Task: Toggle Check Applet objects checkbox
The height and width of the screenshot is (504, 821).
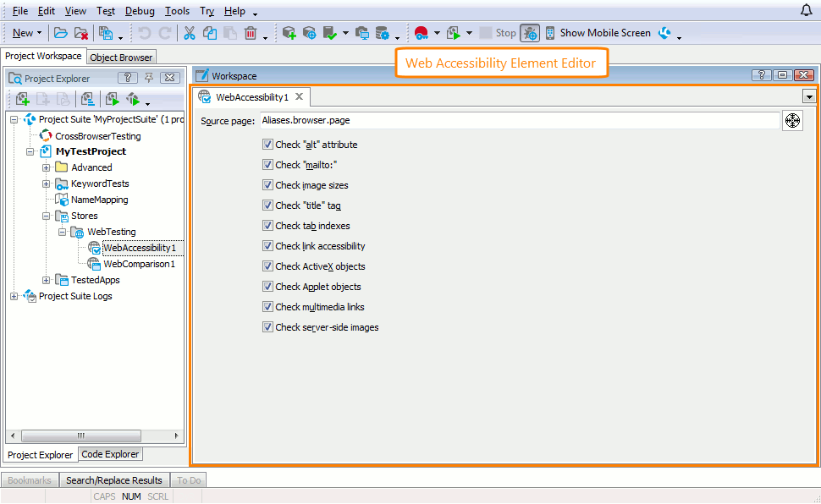Action: pos(267,287)
